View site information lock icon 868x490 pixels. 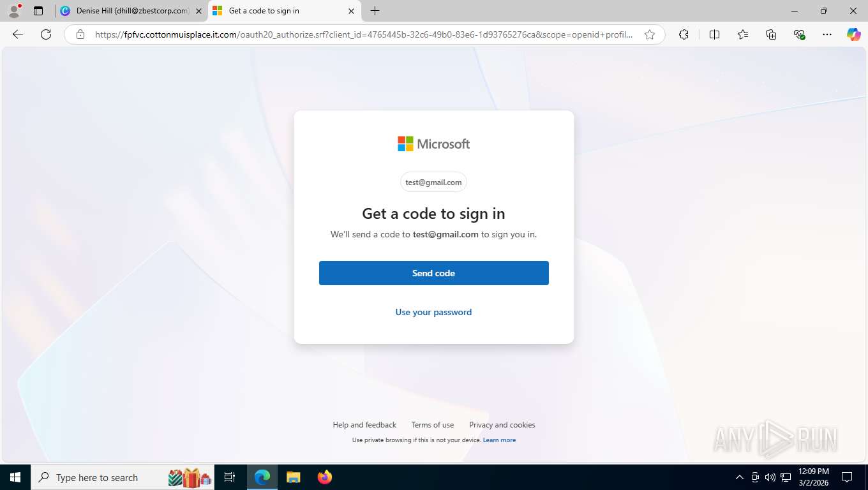[x=80, y=34]
